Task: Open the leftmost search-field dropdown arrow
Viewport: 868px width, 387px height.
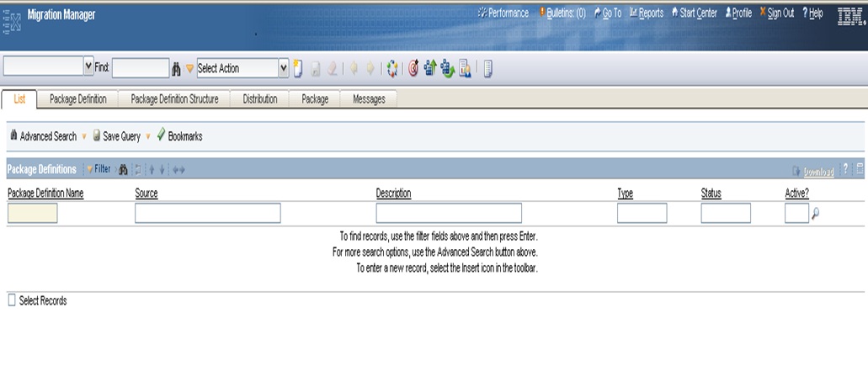Action: 88,67
